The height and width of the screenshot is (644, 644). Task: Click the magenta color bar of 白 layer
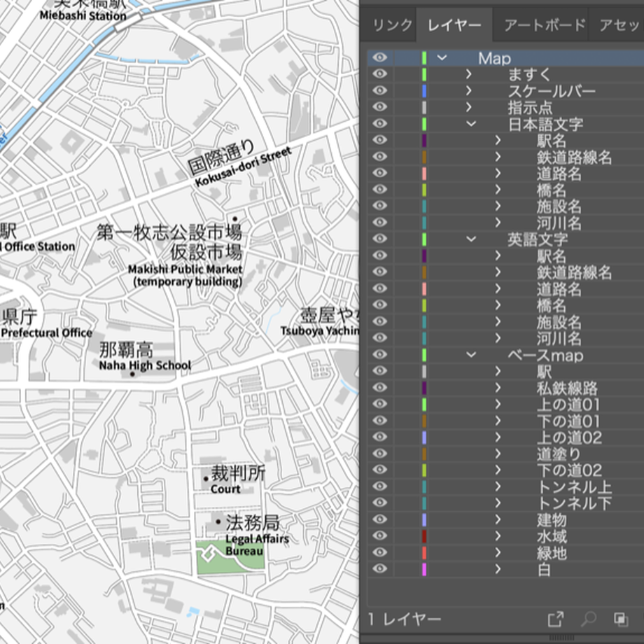coord(424,569)
